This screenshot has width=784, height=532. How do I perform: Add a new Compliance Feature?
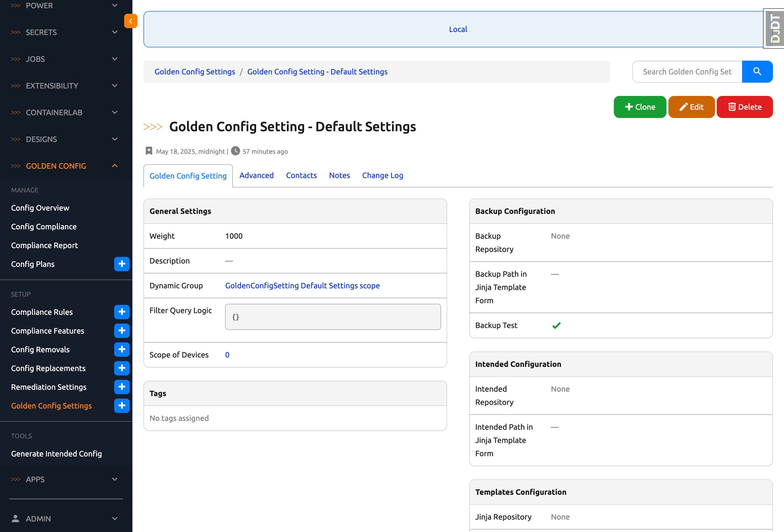pos(122,331)
